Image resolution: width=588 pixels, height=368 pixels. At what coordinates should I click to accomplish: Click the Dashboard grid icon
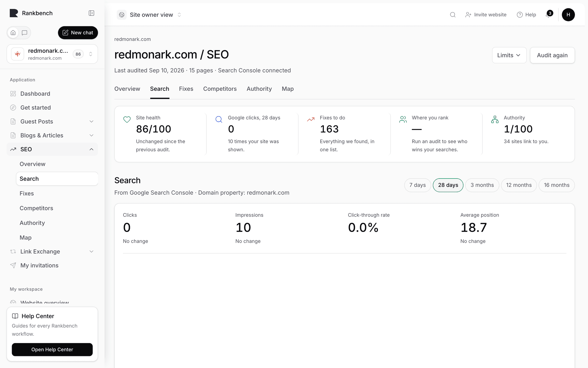13,94
